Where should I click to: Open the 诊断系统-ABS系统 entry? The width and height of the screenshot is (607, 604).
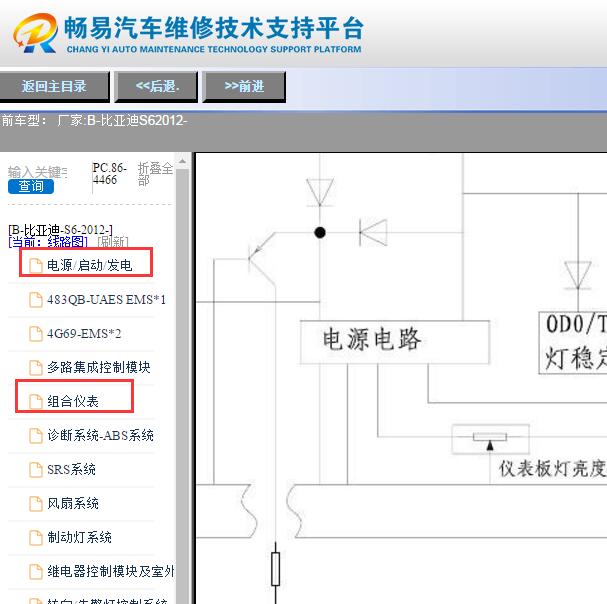coord(100,436)
